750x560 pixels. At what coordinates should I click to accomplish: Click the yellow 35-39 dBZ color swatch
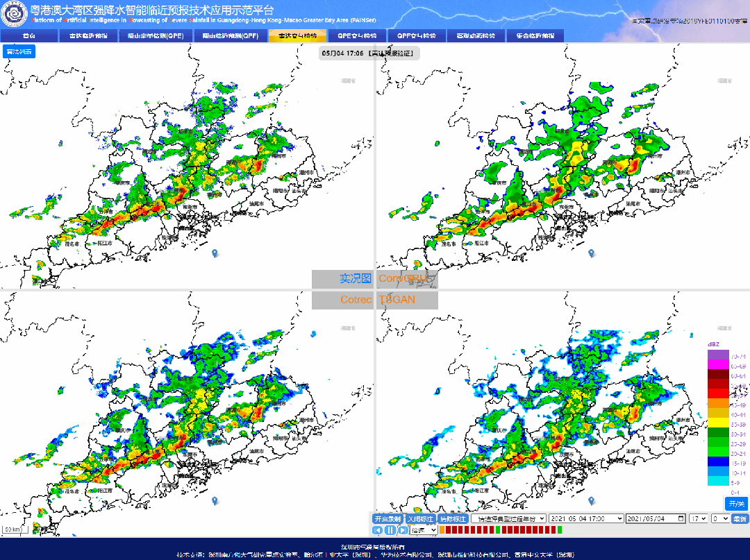[x=719, y=423]
